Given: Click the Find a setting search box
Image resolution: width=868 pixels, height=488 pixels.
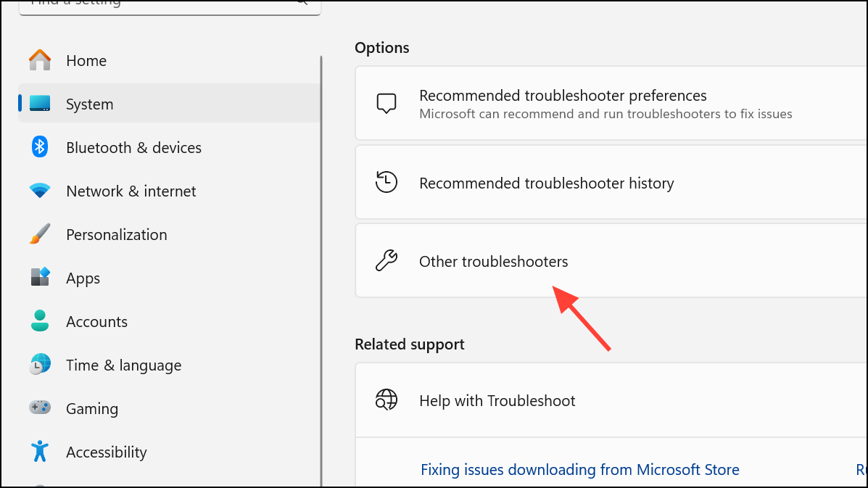Looking at the screenshot, I should [x=160, y=4].
